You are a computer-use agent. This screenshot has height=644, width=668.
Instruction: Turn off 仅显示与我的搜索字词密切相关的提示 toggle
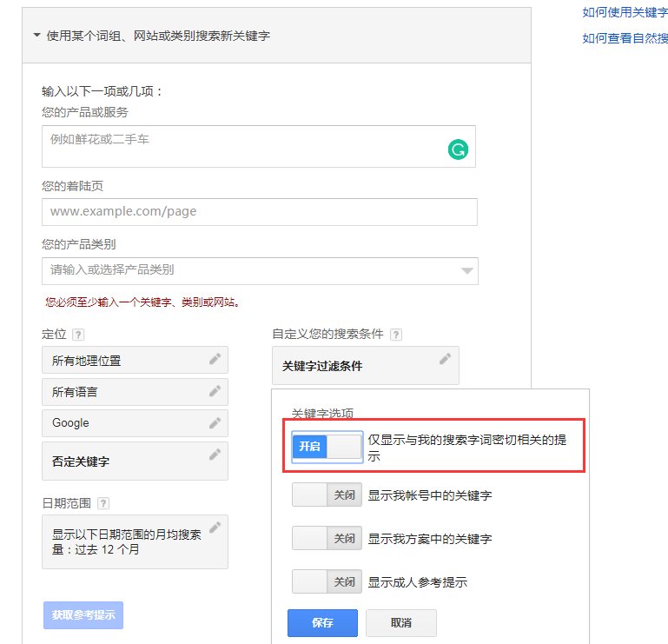pos(327,447)
